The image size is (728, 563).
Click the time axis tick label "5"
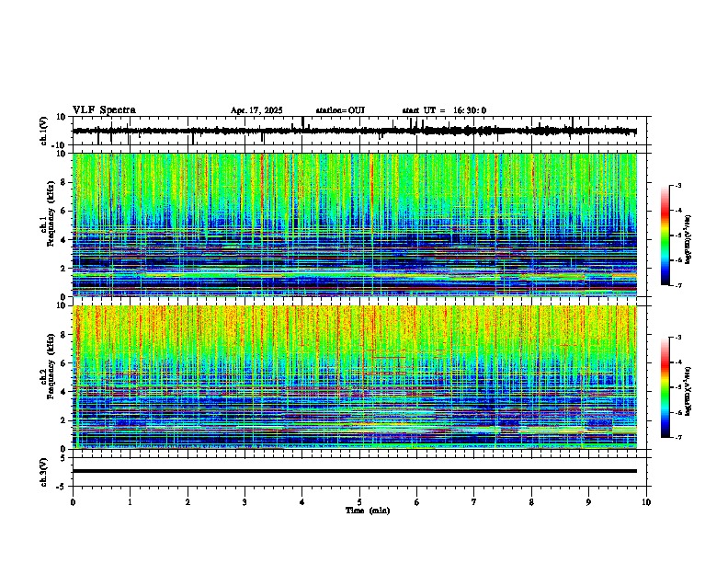pos(359,502)
